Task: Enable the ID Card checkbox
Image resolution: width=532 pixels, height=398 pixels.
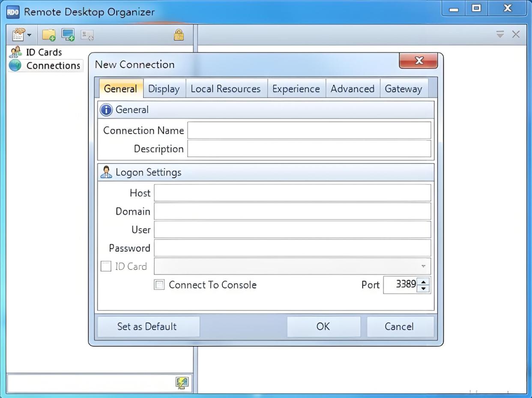Action: coord(106,266)
